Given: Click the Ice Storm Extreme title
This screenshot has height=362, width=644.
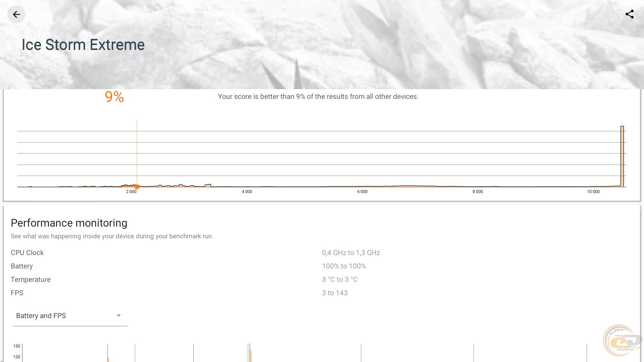Looking at the screenshot, I should pyautogui.click(x=83, y=45).
